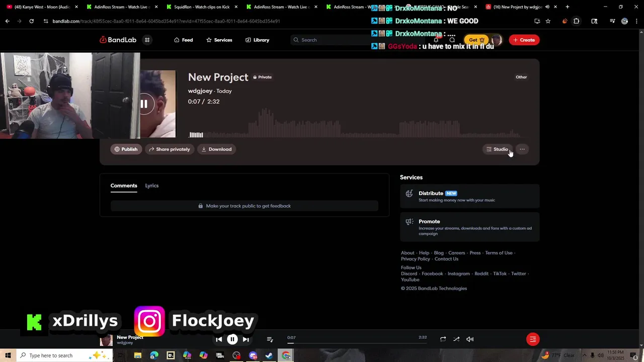Click the red Create button
This screenshot has height=362, width=644.
tap(524, 40)
